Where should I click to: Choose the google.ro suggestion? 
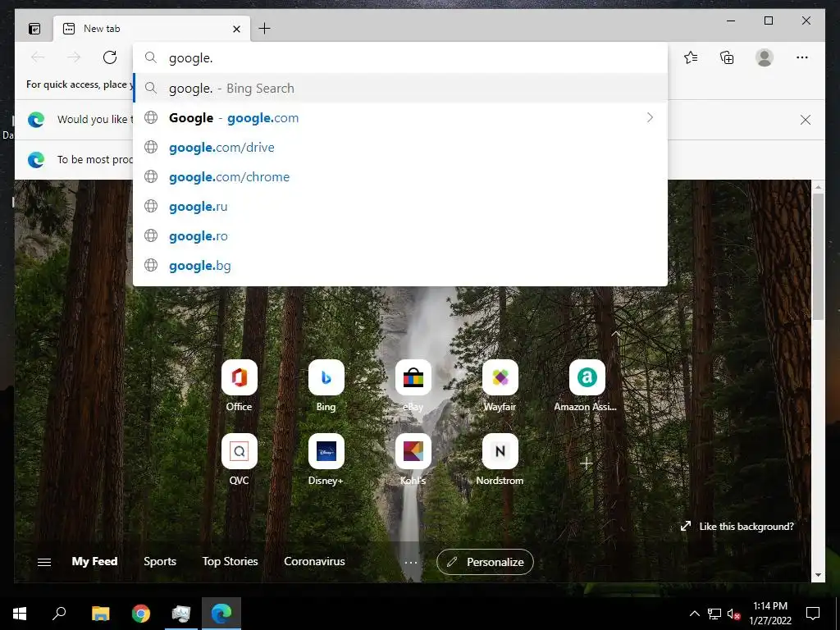399,235
